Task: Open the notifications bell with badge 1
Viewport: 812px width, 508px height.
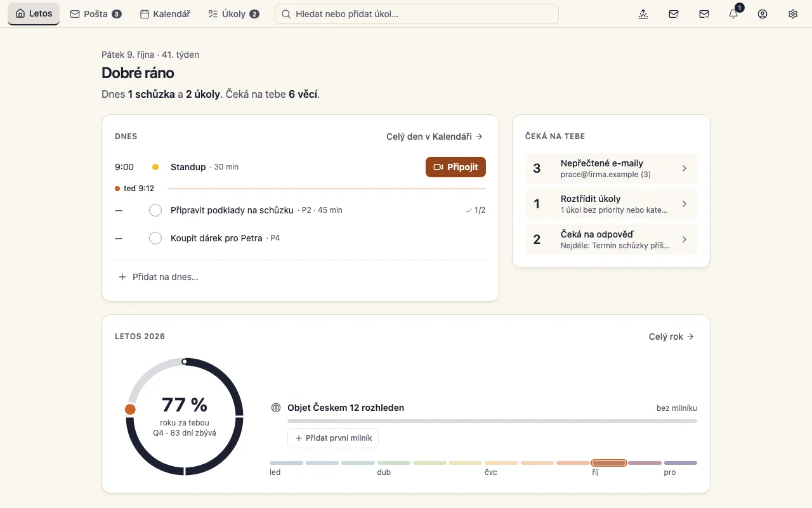Action: 734,14
